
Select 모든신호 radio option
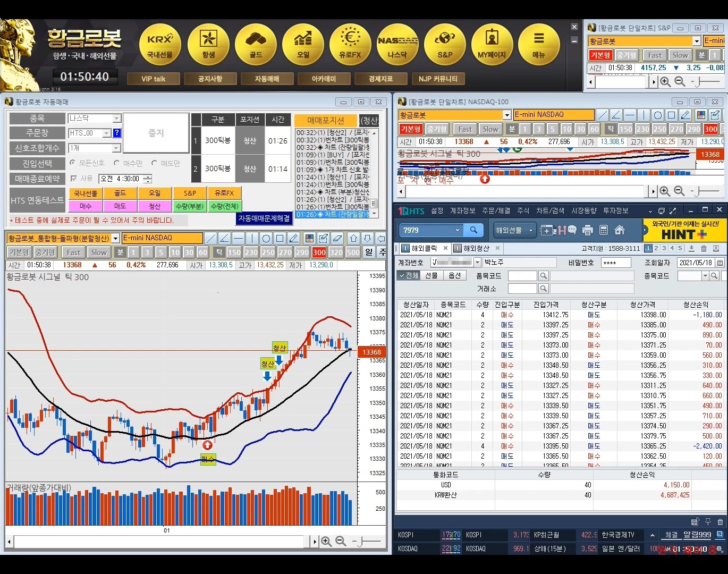click(73, 163)
